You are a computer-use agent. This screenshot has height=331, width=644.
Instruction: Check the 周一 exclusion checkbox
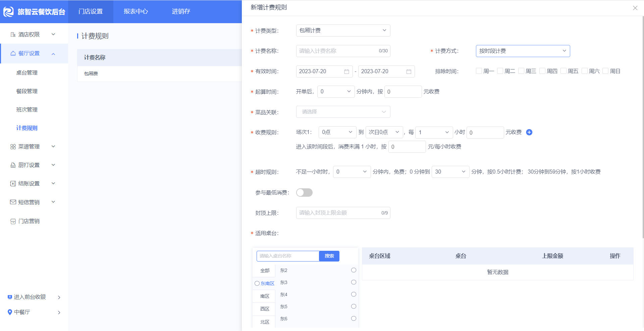click(479, 71)
